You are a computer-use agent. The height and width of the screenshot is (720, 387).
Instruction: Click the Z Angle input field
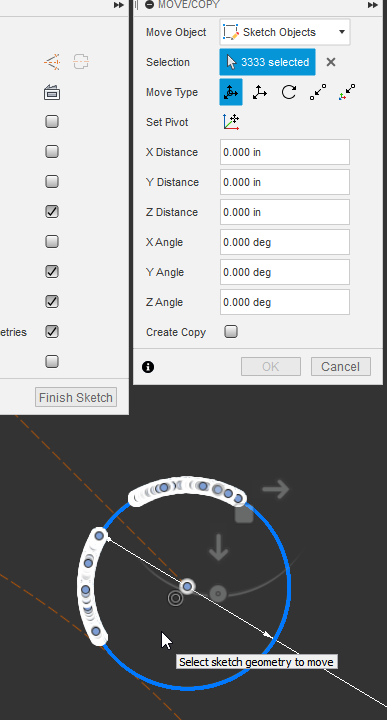coord(285,302)
